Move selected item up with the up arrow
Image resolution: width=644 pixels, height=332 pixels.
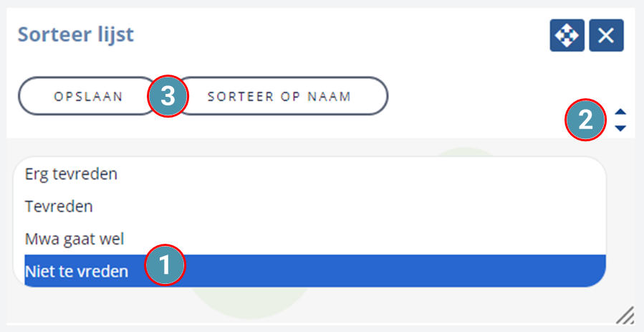pyautogui.click(x=620, y=112)
